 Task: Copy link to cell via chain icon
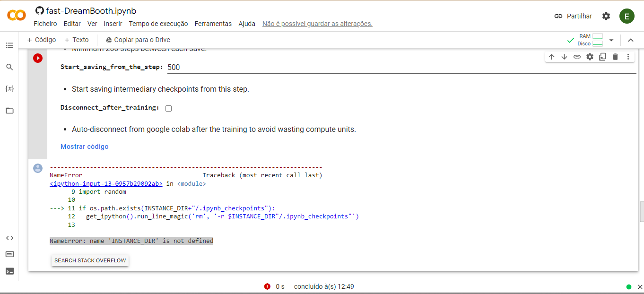coord(577,56)
